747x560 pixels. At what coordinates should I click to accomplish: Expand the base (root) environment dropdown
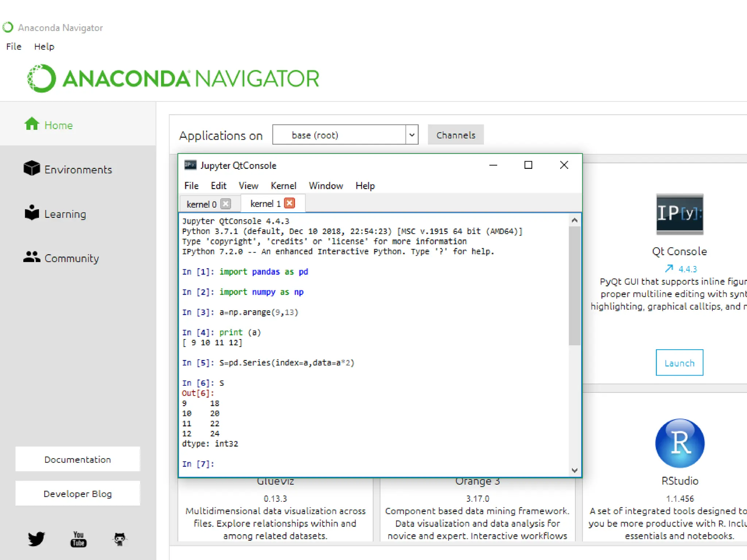(x=412, y=135)
